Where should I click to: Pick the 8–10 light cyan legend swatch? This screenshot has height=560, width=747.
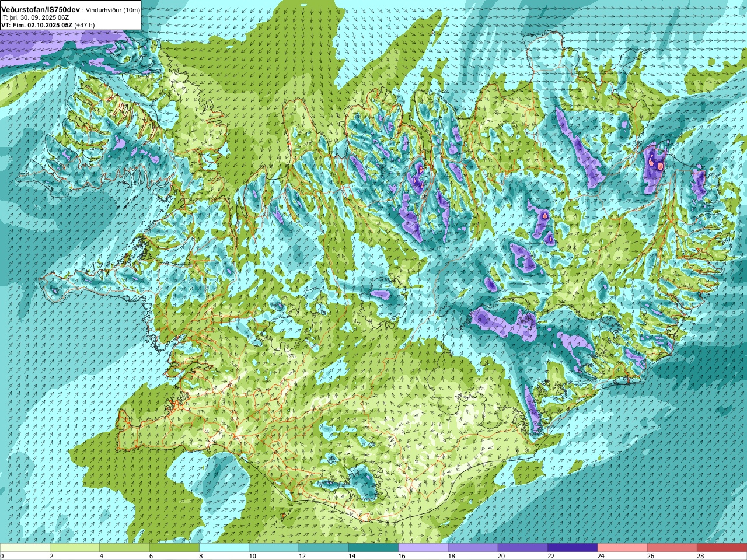point(224,548)
